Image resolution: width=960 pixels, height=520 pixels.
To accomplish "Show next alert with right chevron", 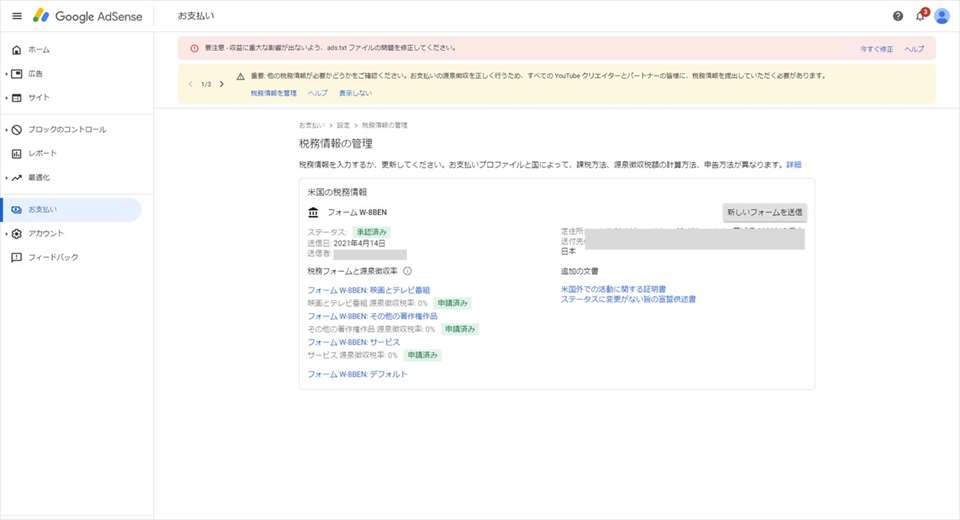I will click(x=222, y=84).
